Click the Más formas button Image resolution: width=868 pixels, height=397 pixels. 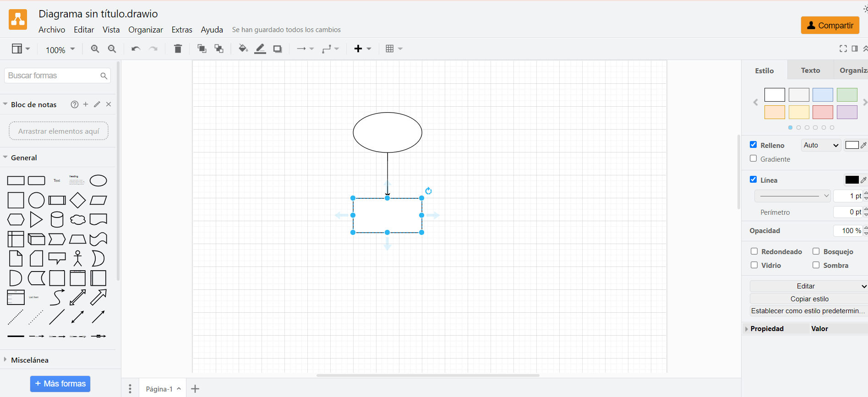point(60,384)
